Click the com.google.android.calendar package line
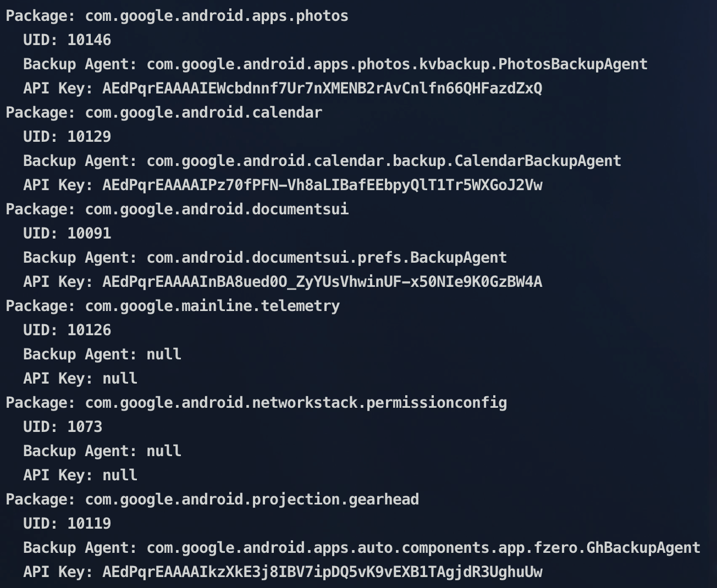717x588 pixels. 164,113
